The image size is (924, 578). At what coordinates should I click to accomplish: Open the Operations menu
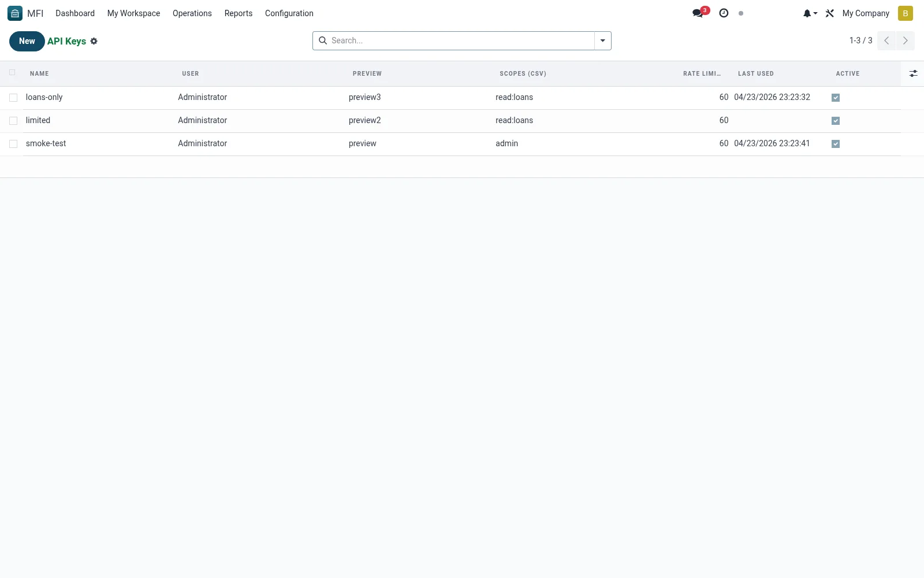[x=192, y=13]
